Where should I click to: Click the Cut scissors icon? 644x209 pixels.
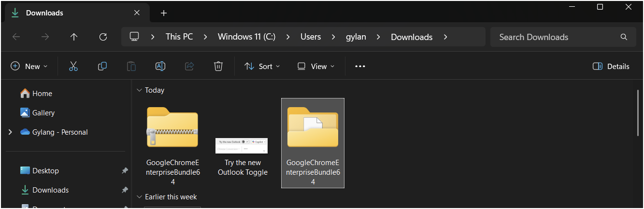coord(73,66)
